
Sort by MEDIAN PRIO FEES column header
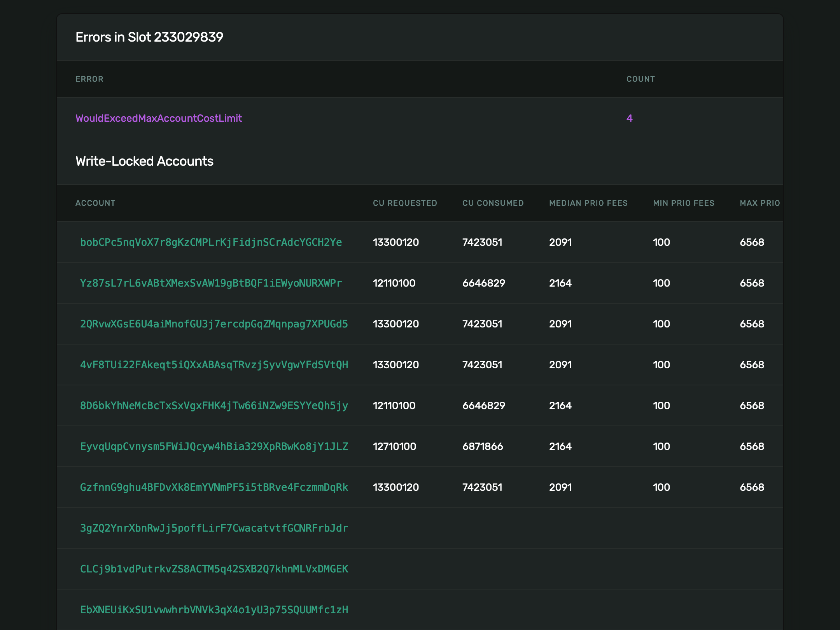[x=588, y=203]
